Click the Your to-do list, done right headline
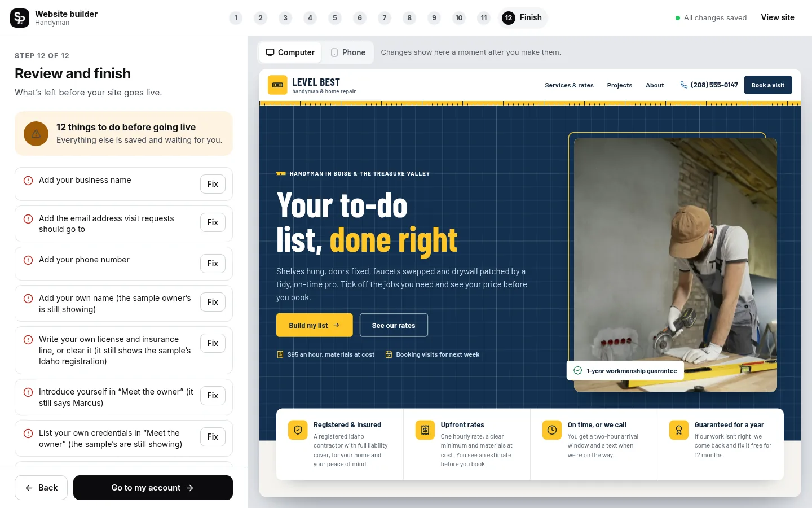The width and height of the screenshot is (812, 508). pyautogui.click(x=367, y=223)
